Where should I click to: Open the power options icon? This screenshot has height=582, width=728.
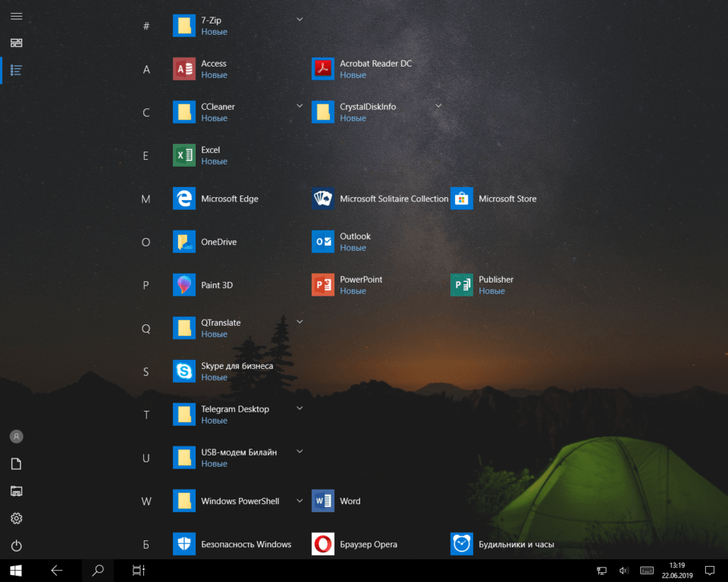(x=16, y=546)
